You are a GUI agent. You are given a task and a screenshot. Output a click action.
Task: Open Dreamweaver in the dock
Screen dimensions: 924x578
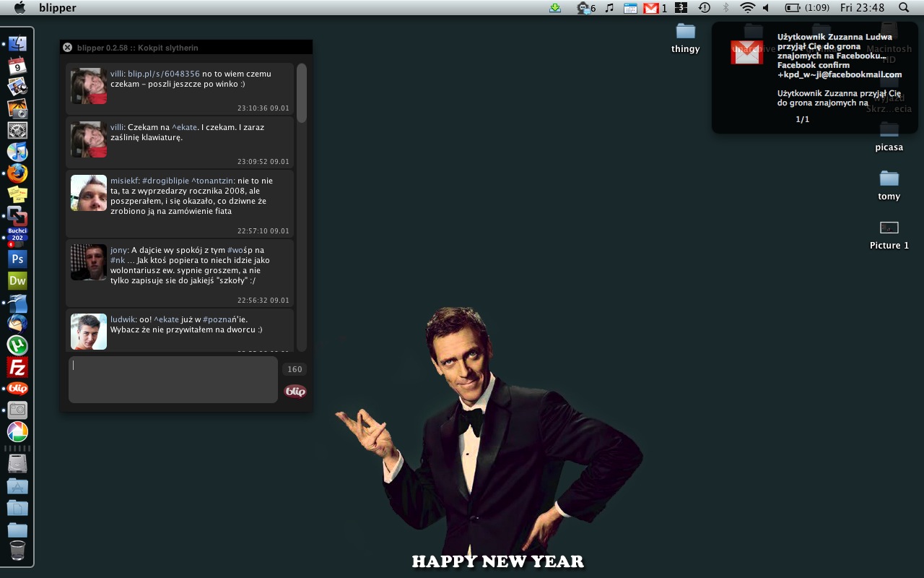(17, 280)
